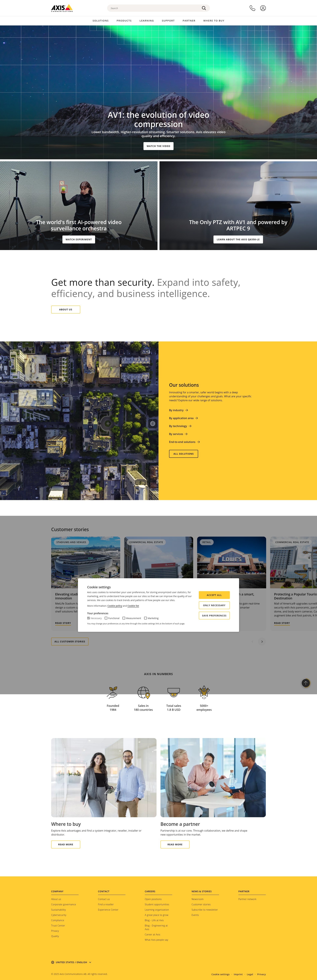The height and width of the screenshot is (980, 317).
Task: Open Partner network footer link
Action: (247, 899)
